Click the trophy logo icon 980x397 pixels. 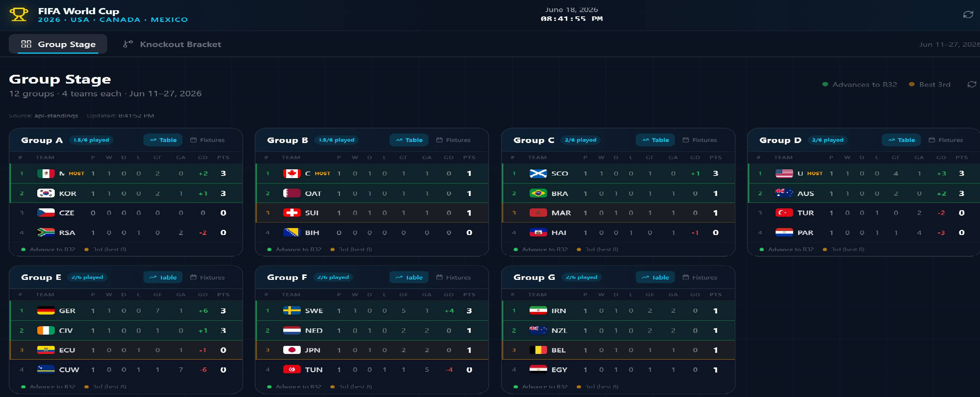[x=19, y=15]
